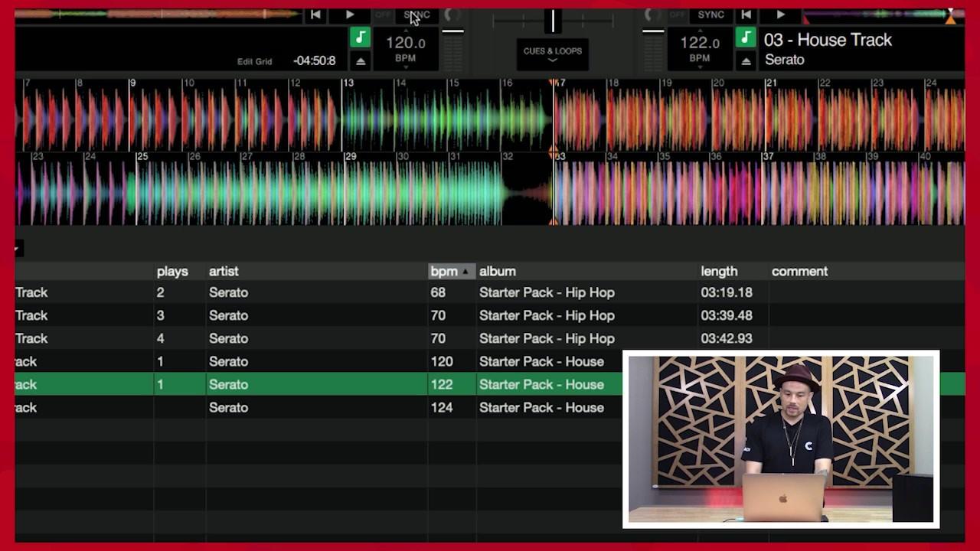
Task: Toggle the green key lock note on right deck
Action: click(746, 37)
